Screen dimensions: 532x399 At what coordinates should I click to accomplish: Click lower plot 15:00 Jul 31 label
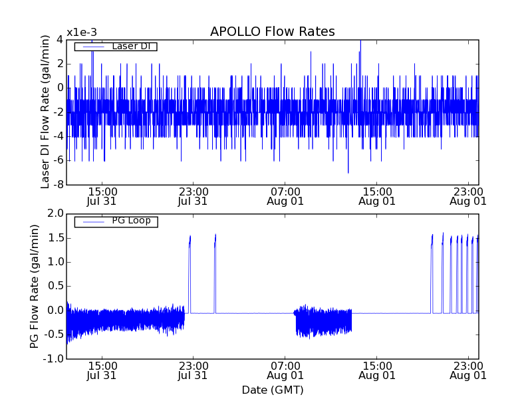pos(102,370)
